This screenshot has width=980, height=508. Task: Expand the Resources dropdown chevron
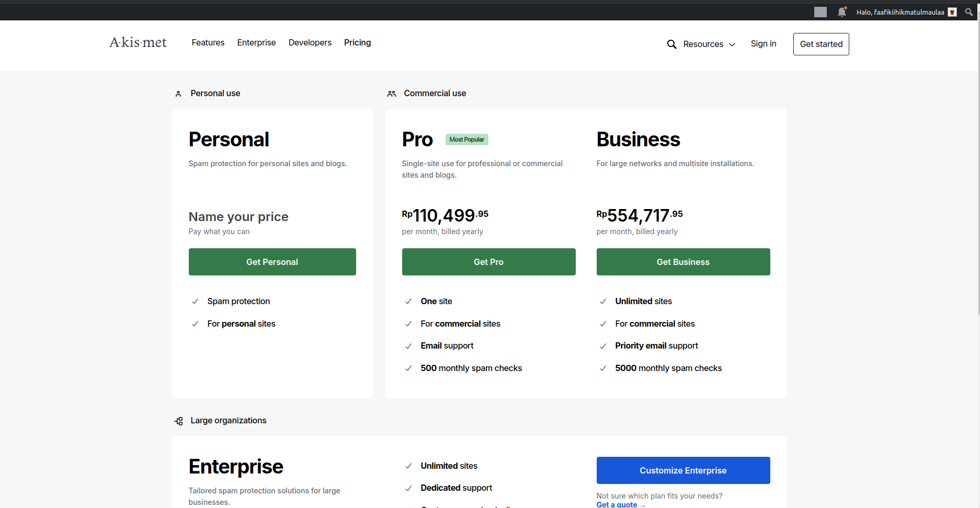pos(732,45)
